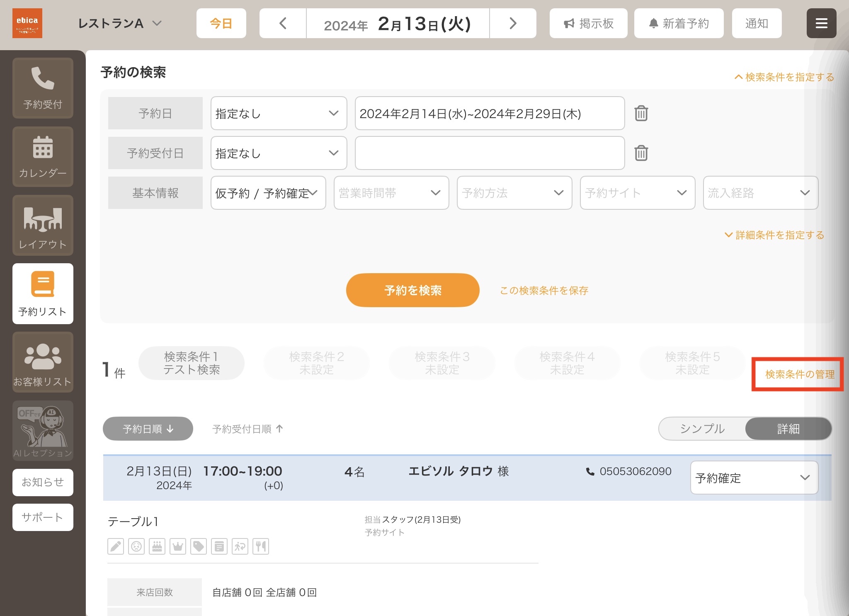
Task: Open 予約サイト dropdown
Action: [638, 193]
